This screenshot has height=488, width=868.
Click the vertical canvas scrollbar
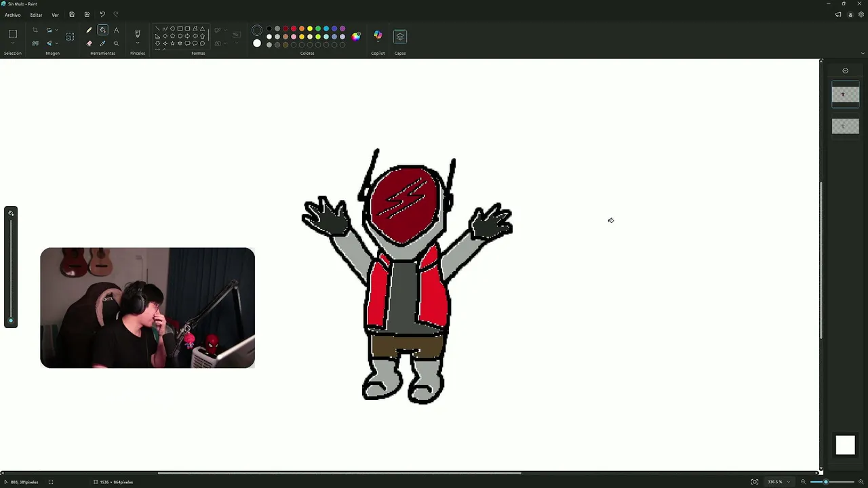point(821,261)
